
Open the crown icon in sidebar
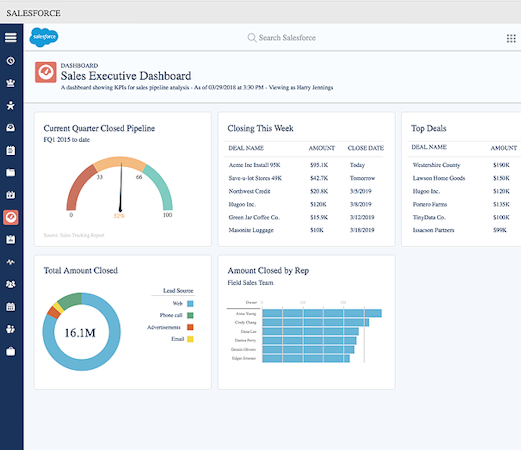11,83
